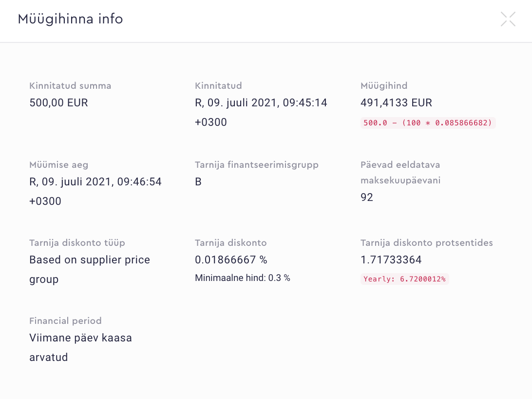Select the 1.71733364 discount percentage value
Screen dimensions: 532x399
pyautogui.click(x=391, y=259)
